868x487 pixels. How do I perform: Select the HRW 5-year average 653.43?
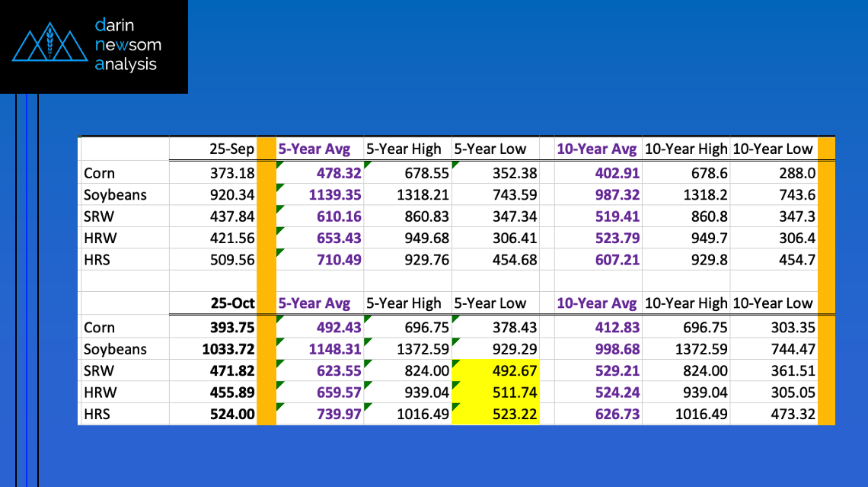[x=319, y=239]
